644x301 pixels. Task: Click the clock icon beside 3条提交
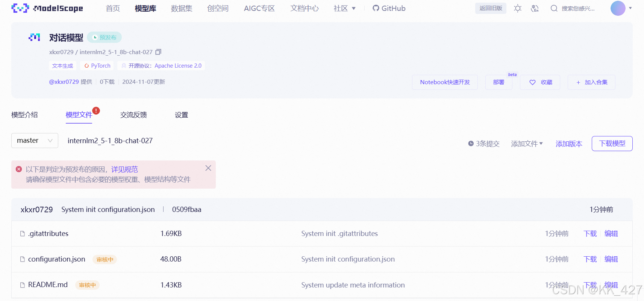tap(471, 144)
